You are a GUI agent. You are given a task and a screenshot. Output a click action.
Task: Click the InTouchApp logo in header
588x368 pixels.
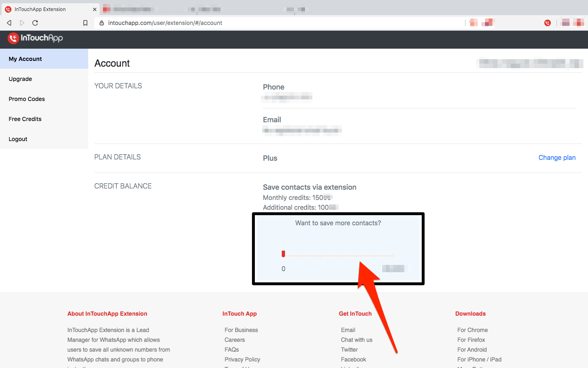pos(35,38)
